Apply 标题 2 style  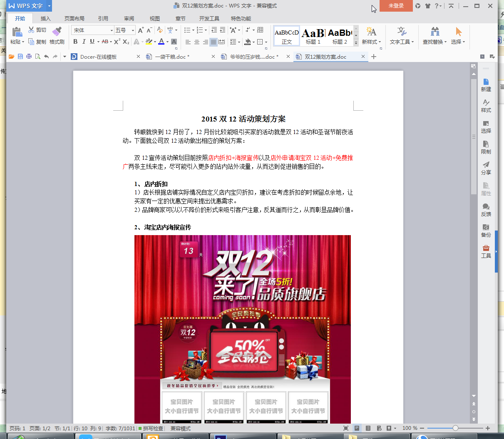point(340,36)
